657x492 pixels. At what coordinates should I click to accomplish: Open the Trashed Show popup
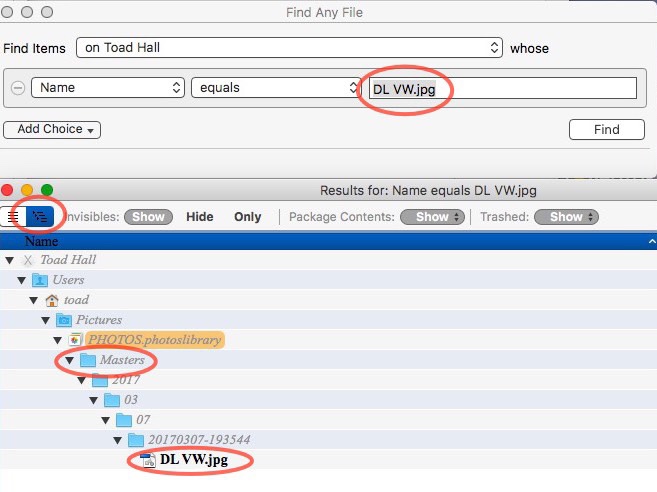pos(566,217)
